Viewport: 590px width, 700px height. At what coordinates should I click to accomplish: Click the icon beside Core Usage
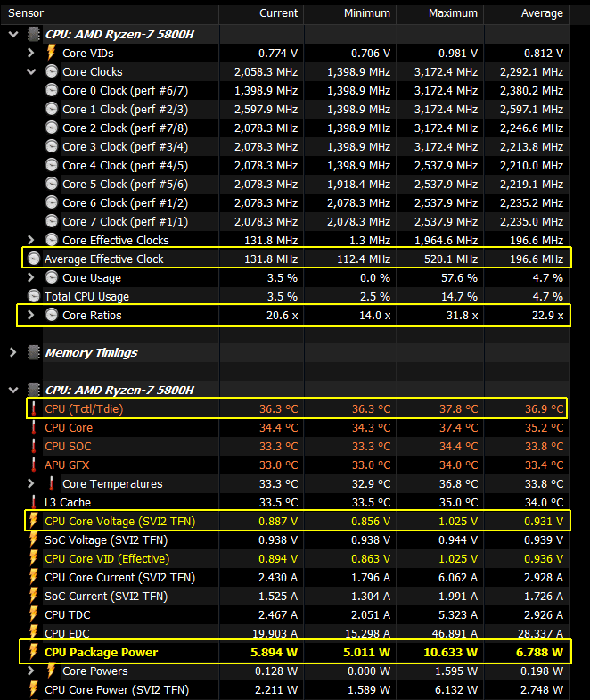(52, 277)
